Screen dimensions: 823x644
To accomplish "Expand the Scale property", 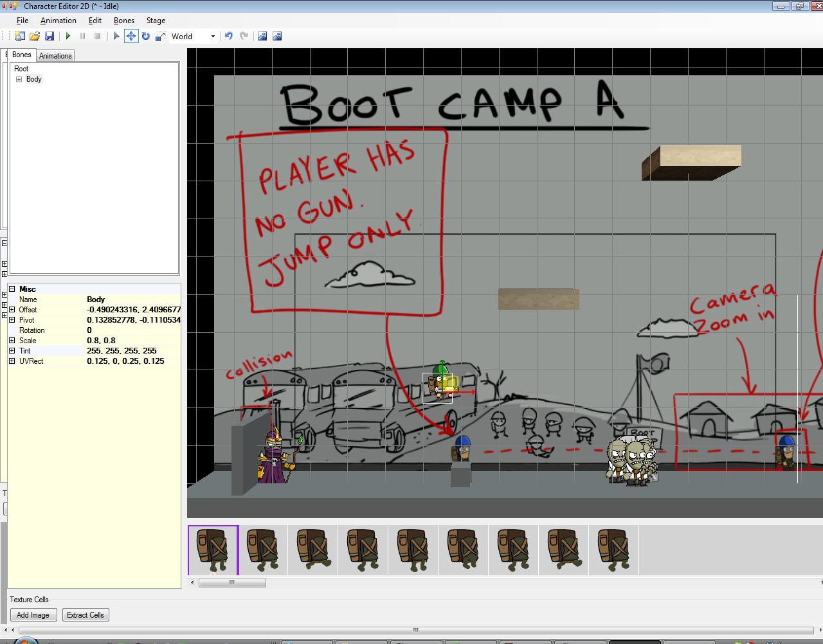I will tap(12, 341).
